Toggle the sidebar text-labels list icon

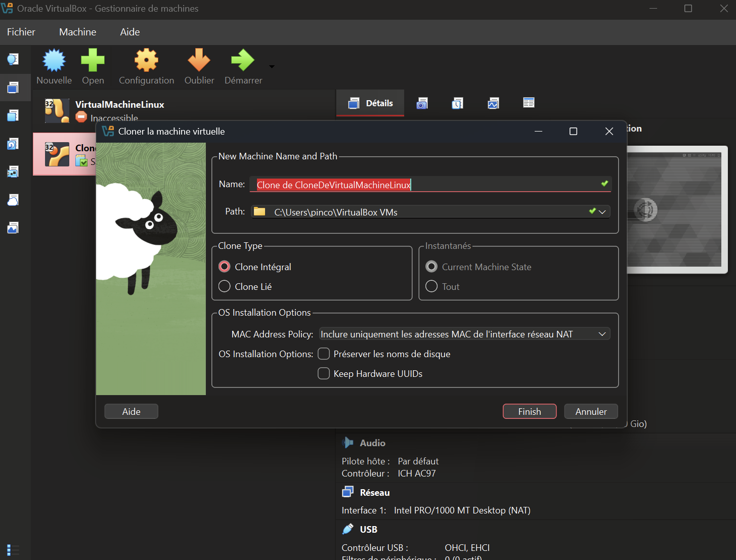(13, 549)
